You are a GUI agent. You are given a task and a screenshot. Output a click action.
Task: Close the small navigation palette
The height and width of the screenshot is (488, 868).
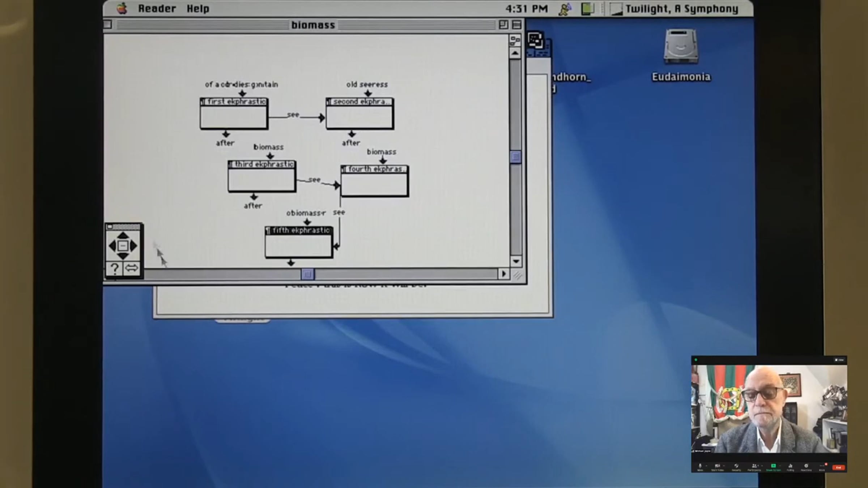(110, 227)
